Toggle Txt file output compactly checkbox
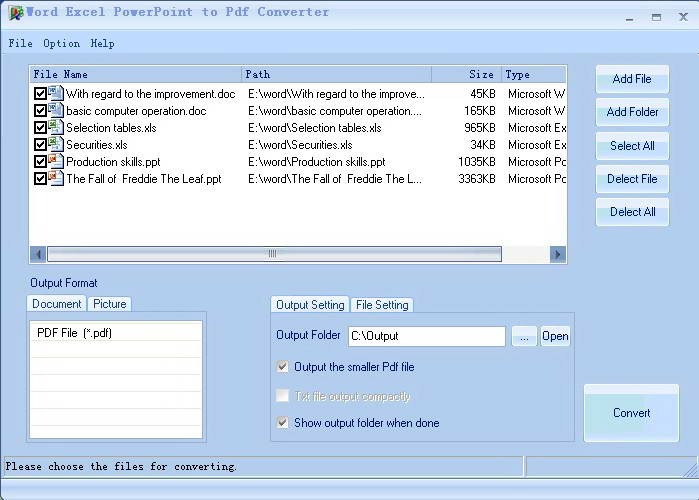The height and width of the screenshot is (500, 699). pyautogui.click(x=282, y=395)
